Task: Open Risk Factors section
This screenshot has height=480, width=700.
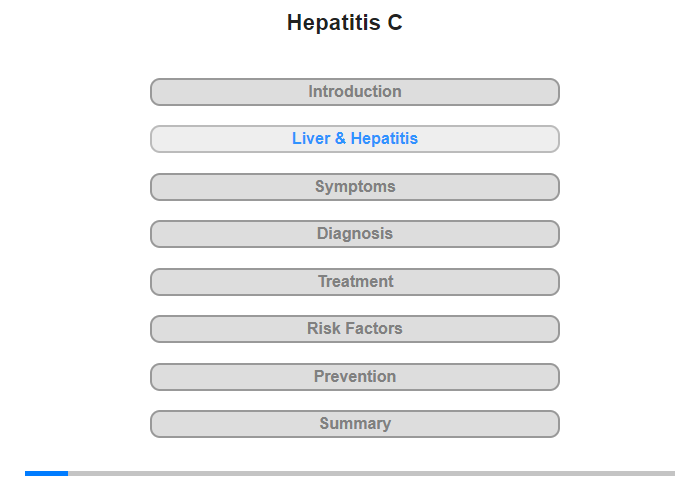Action: (354, 329)
